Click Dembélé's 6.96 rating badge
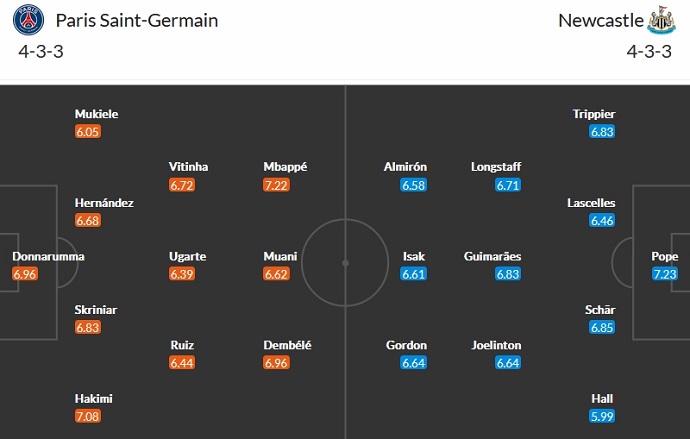Image resolution: width=690 pixels, height=439 pixels. tap(276, 363)
